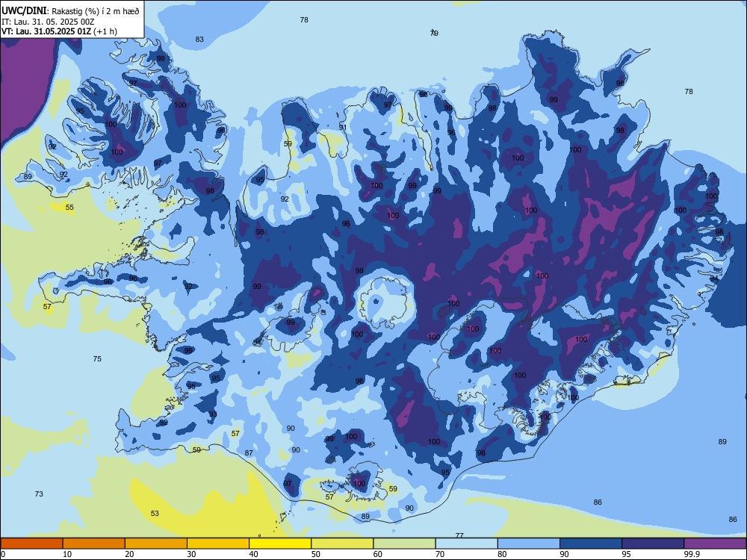This screenshot has width=747, height=560.
Task: Click the 77 value above the legend
Action: pyautogui.click(x=459, y=535)
